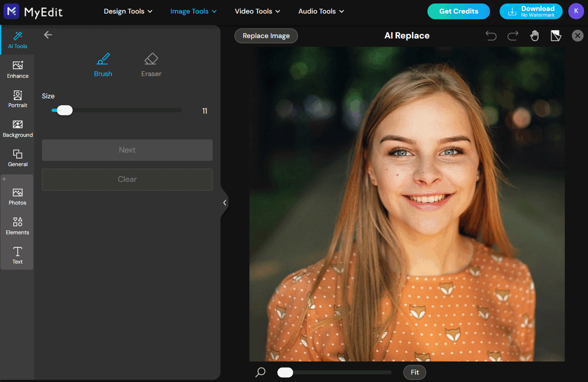Expand the Video Tools dropdown

click(257, 11)
